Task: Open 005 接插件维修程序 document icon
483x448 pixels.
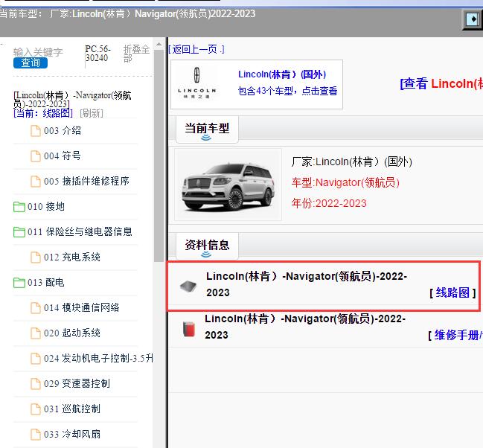Action: pyautogui.click(x=36, y=182)
